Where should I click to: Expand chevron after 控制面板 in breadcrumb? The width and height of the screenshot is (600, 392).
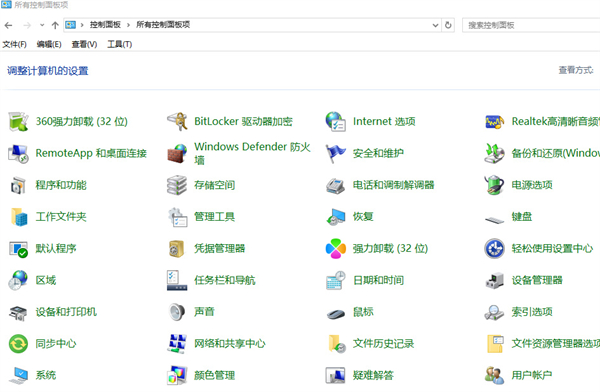coord(128,25)
